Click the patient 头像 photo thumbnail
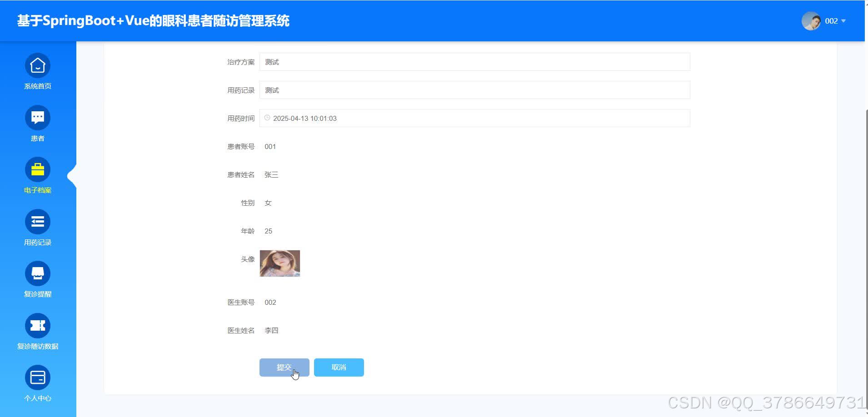The height and width of the screenshot is (417, 868). [x=279, y=263]
